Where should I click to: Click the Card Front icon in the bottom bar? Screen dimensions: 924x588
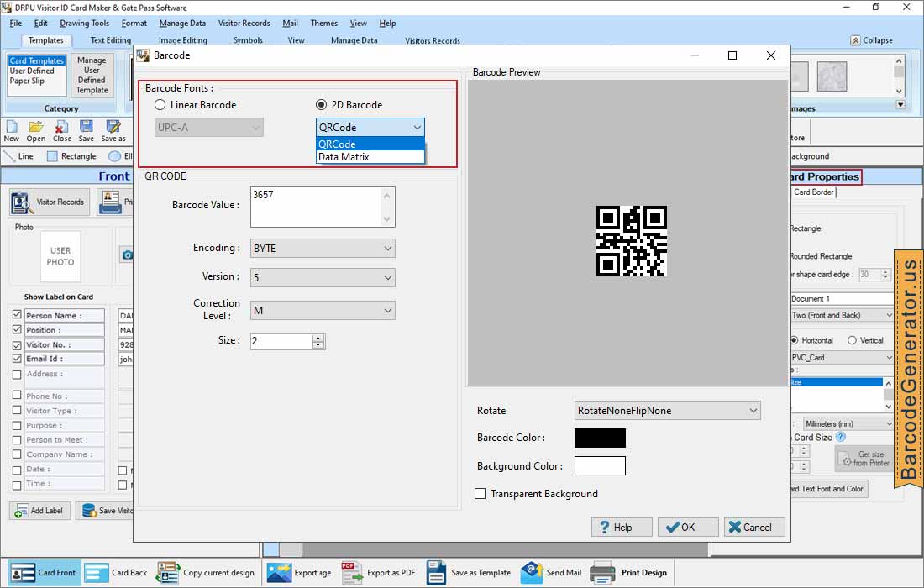pos(23,573)
